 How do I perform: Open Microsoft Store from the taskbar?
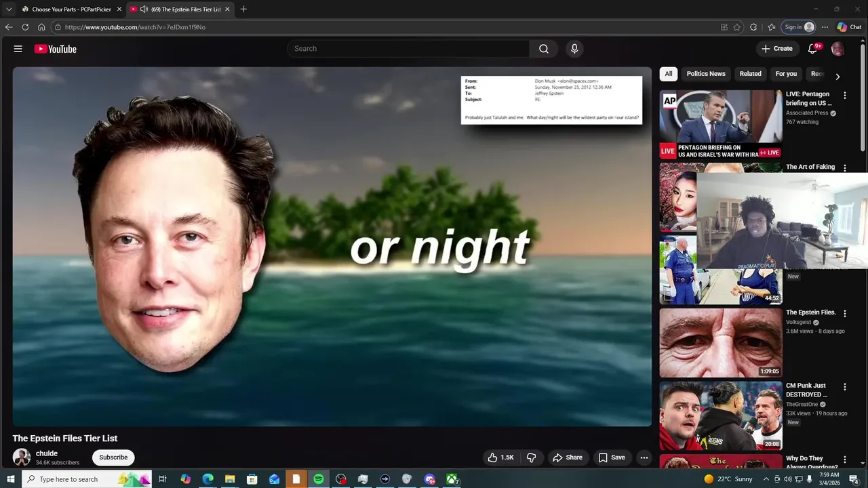[252, 479]
